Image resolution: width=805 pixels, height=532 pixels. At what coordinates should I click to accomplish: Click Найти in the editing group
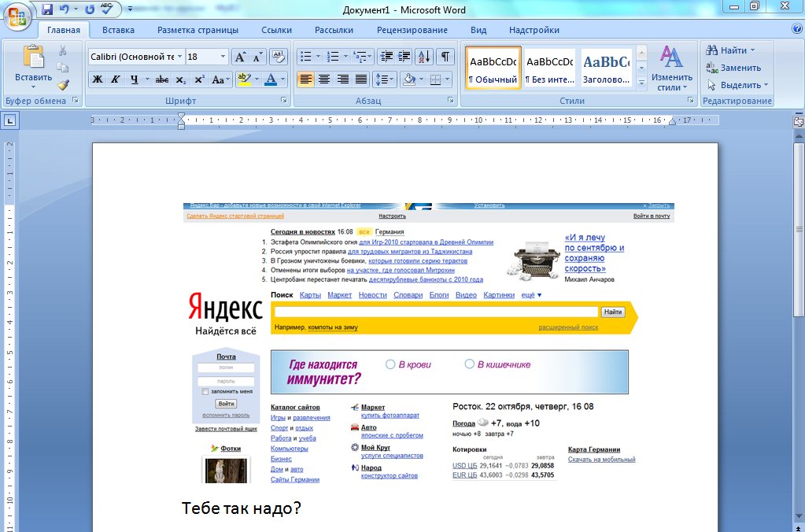pos(730,50)
